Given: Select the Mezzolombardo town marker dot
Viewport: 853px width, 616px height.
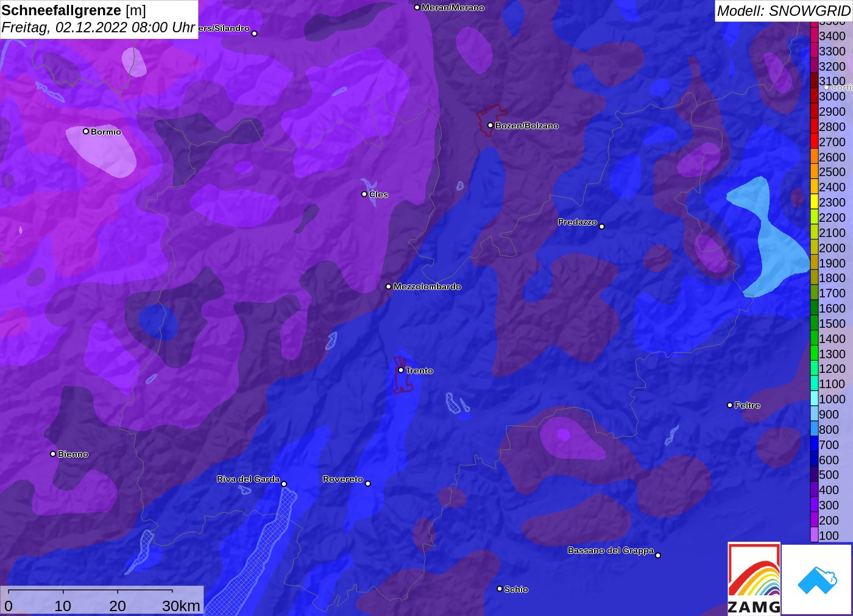Looking at the screenshot, I should (x=389, y=286).
